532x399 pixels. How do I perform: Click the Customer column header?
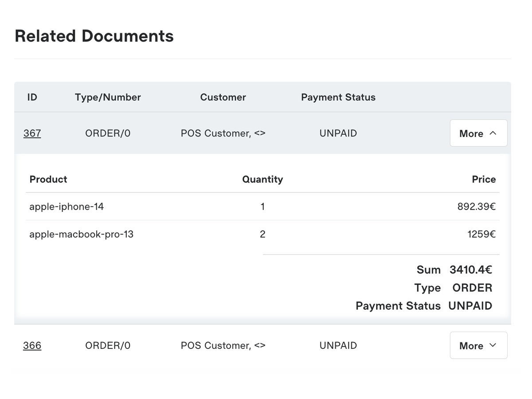(x=223, y=97)
